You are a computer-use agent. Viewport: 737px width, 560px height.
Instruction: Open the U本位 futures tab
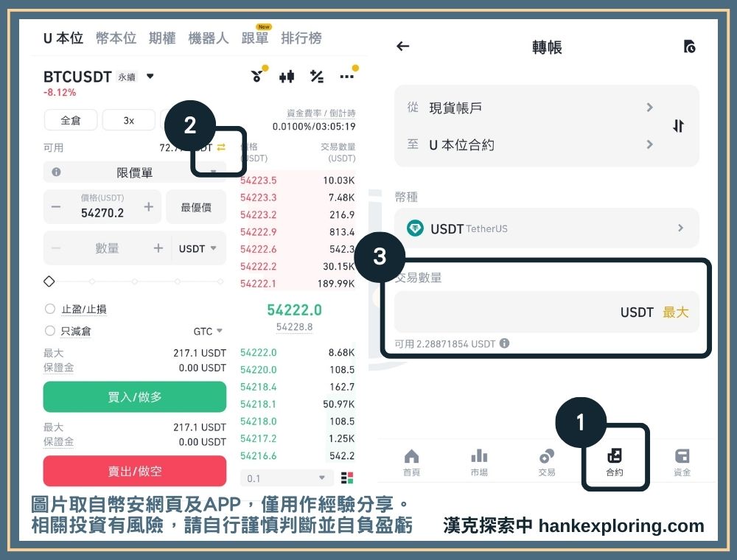tap(63, 38)
